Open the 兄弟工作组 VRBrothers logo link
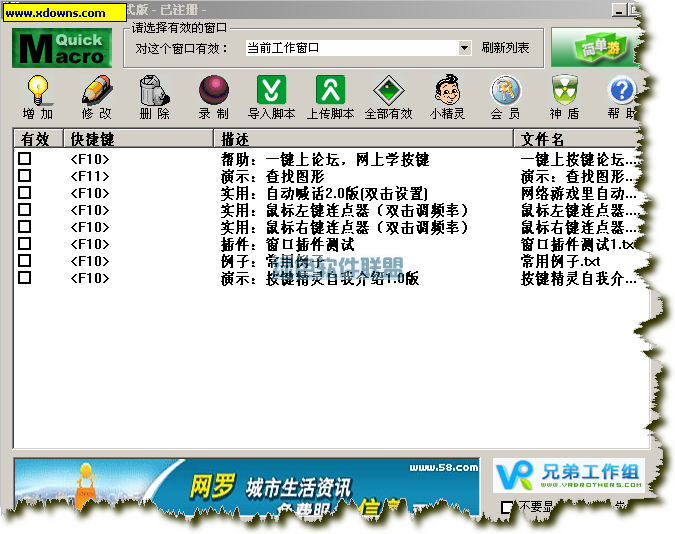Image resolution: width=675 pixels, height=534 pixels. 569,475
